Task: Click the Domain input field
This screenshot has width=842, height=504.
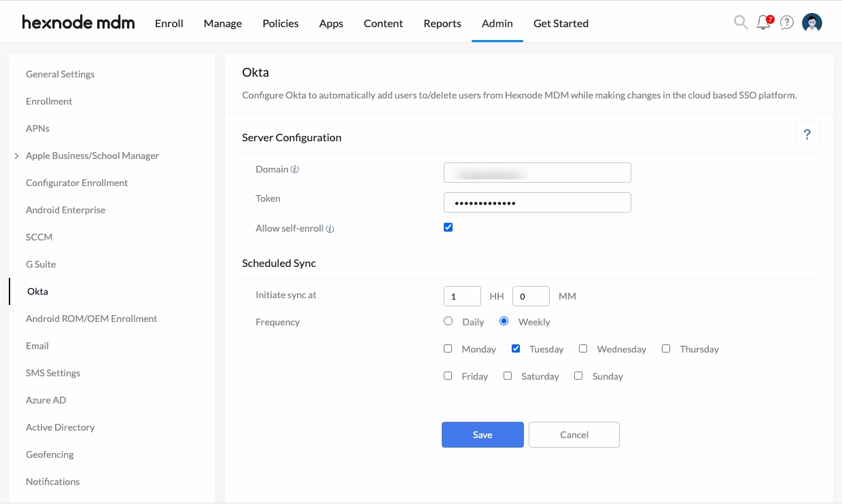Action: [x=537, y=173]
